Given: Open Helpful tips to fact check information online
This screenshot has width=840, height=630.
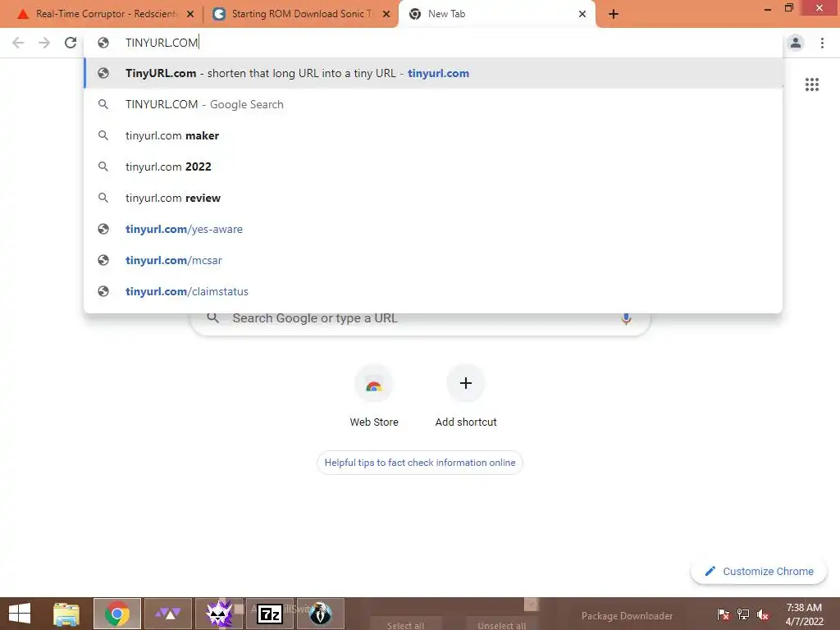Looking at the screenshot, I should click(x=420, y=463).
